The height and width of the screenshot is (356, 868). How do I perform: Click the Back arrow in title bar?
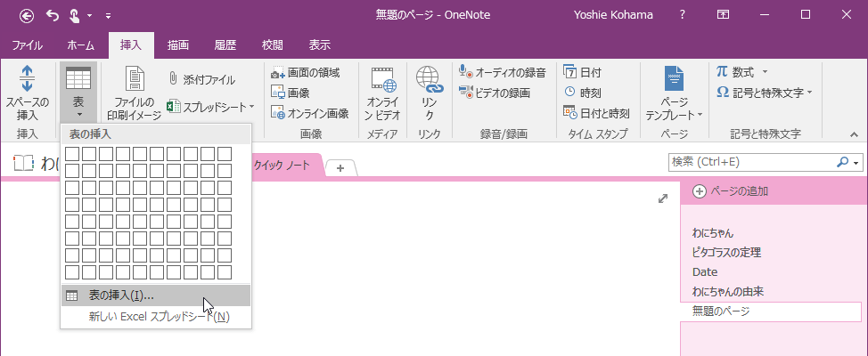pyautogui.click(x=26, y=15)
